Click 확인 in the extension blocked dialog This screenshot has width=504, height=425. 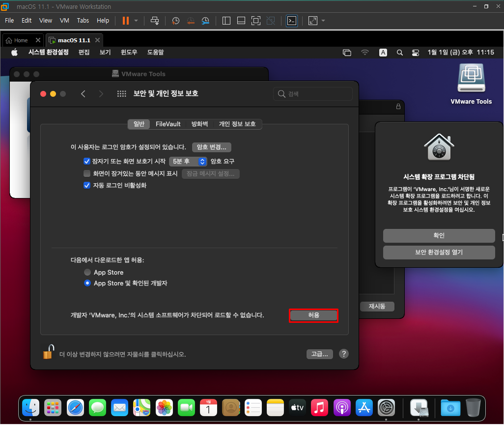[x=439, y=236]
